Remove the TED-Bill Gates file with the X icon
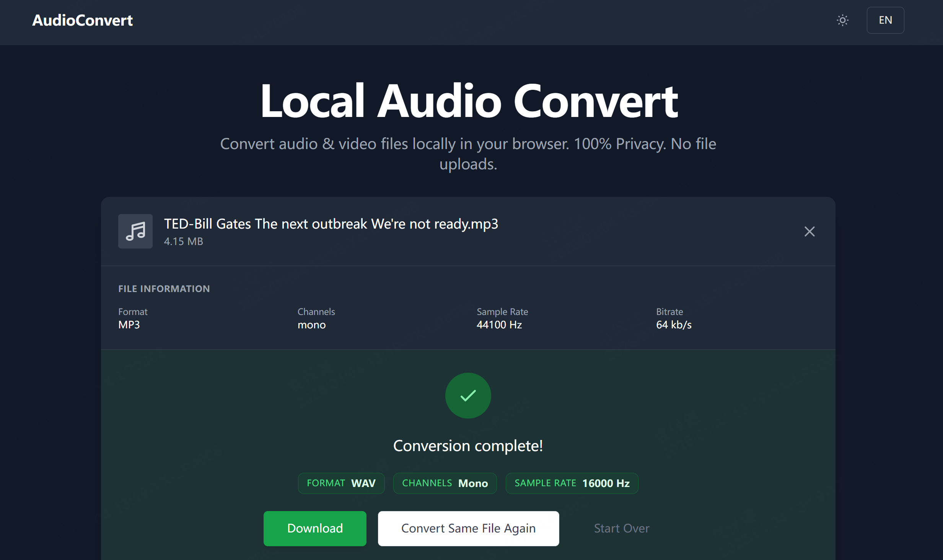 tap(809, 231)
